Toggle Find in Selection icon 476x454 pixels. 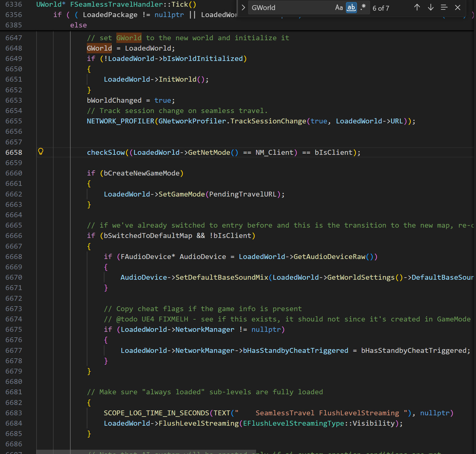coord(444,8)
